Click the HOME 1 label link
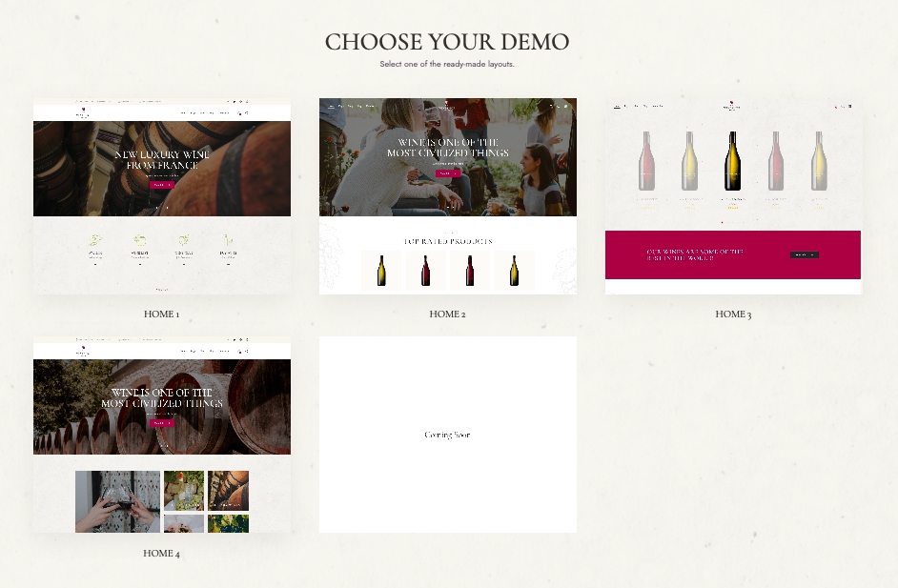 161,314
